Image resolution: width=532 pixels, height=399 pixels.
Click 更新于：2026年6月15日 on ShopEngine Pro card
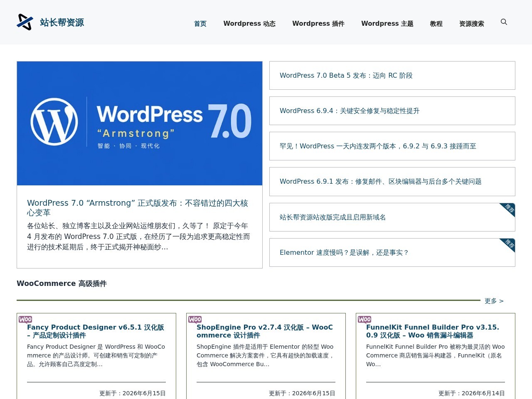click(302, 393)
